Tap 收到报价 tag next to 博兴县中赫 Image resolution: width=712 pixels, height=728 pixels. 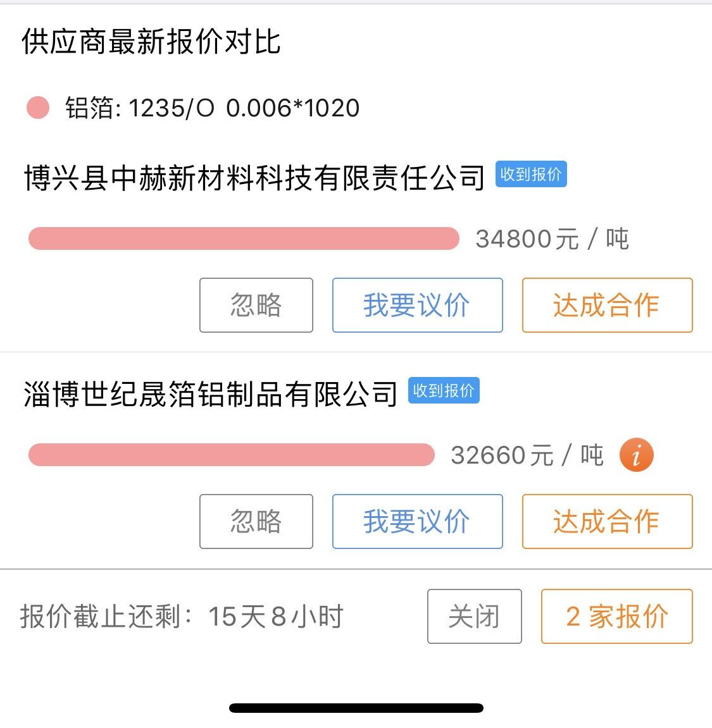point(531,174)
